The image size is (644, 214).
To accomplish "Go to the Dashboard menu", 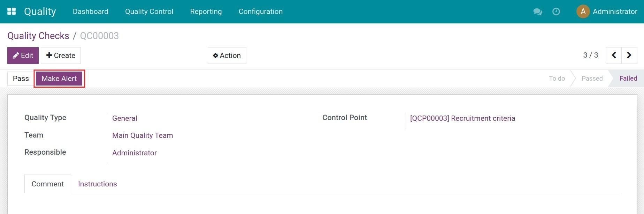I will (91, 12).
